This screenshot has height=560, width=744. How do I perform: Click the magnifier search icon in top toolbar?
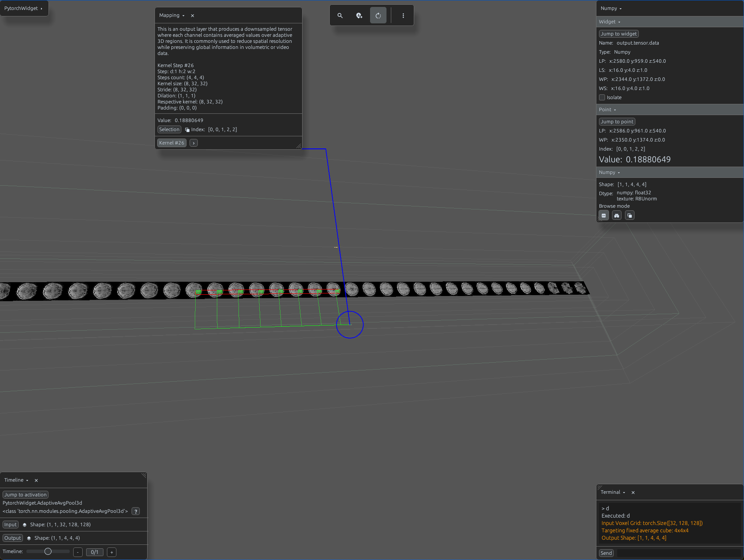click(340, 16)
